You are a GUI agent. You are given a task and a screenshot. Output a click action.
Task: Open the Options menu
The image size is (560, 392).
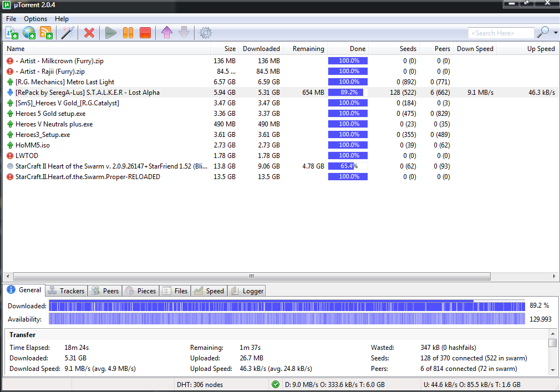(35, 18)
